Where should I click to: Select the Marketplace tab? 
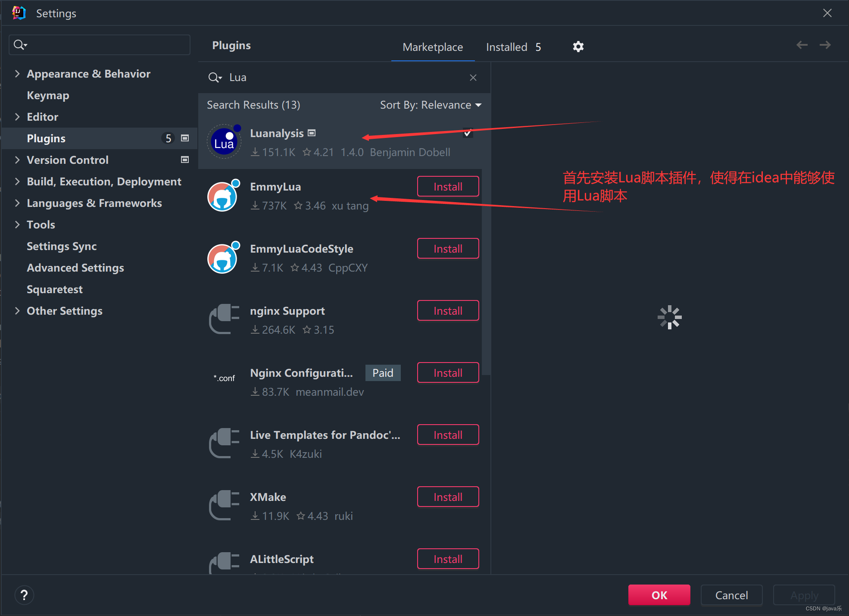(432, 47)
